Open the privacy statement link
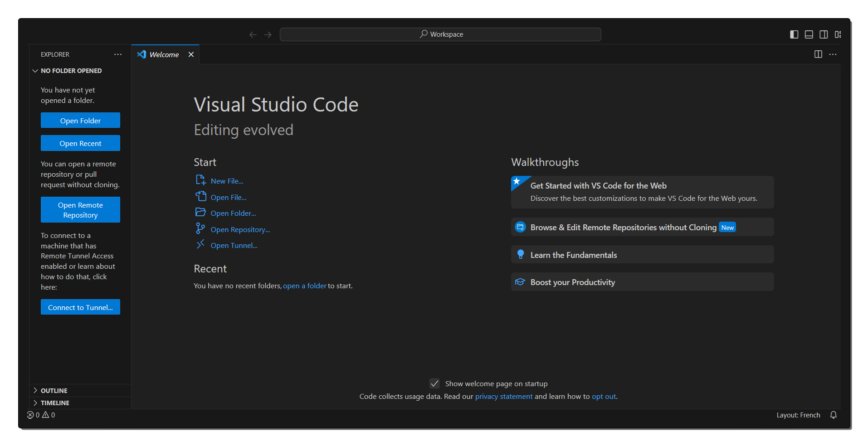The image size is (868, 446). coord(504,397)
